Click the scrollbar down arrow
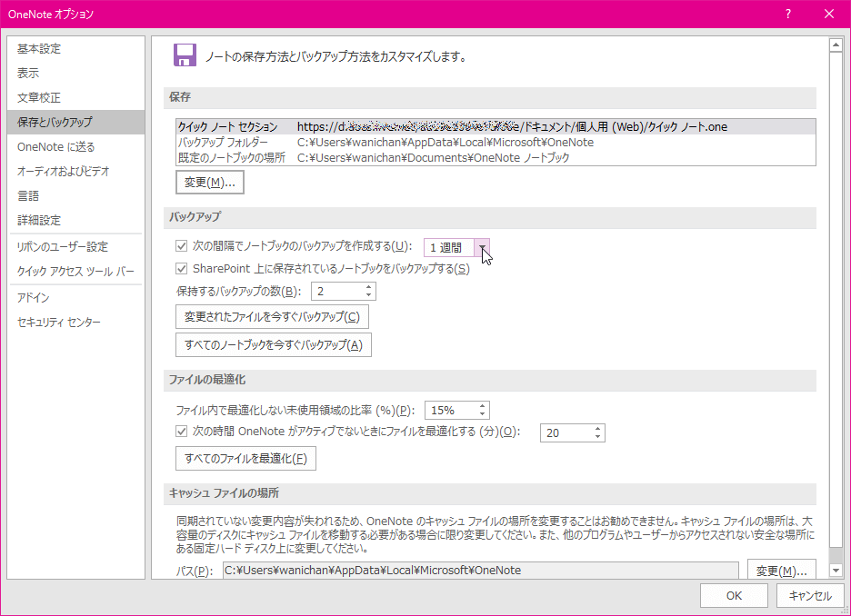 (836, 571)
